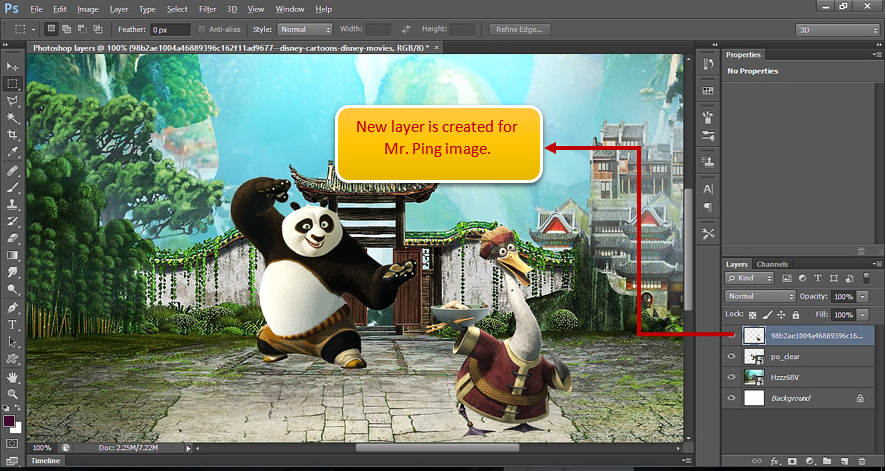Open Quick Mask mode button
The width and height of the screenshot is (886, 471).
coord(12,444)
